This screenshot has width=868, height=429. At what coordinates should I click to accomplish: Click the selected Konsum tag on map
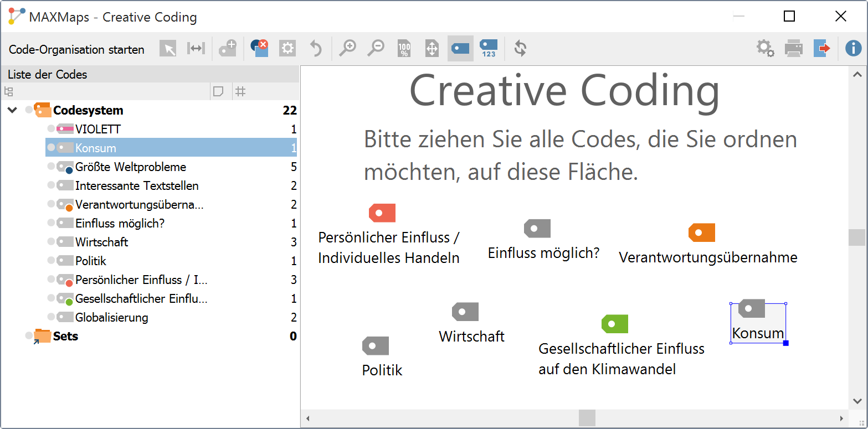tap(752, 308)
